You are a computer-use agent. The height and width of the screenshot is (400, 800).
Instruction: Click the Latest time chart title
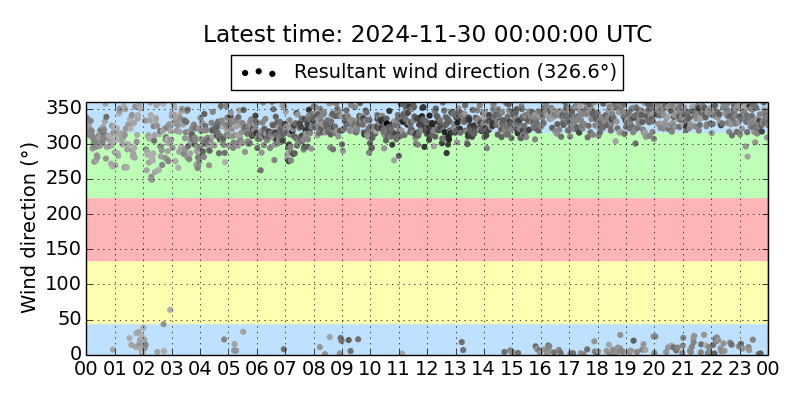tap(427, 34)
